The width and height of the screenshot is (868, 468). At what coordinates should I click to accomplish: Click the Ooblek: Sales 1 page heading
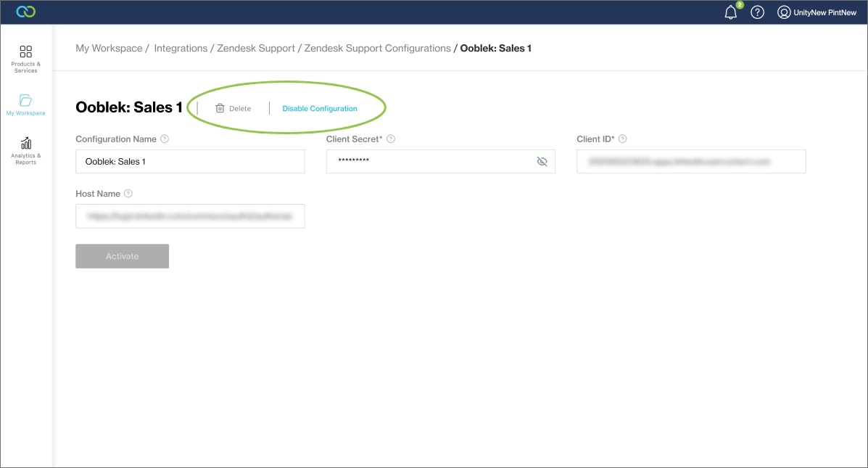click(x=129, y=107)
